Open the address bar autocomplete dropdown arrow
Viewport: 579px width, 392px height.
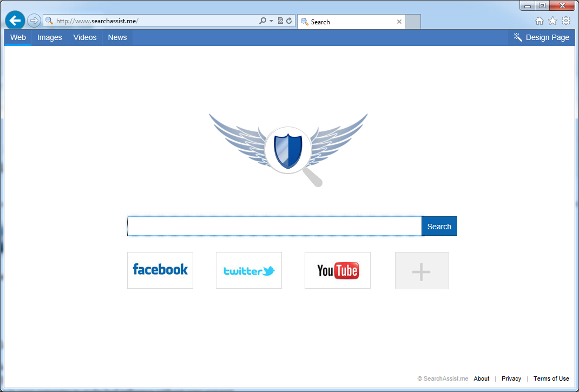pyautogui.click(x=272, y=21)
